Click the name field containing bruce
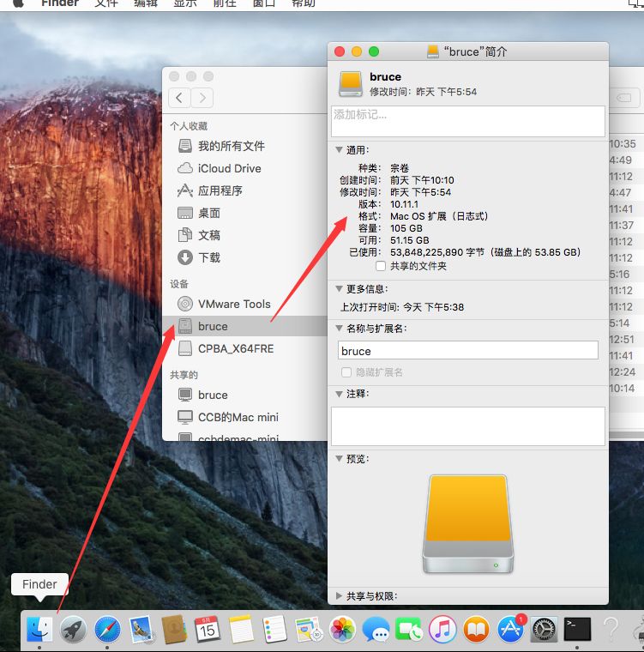The width and height of the screenshot is (644, 652). pos(467,351)
